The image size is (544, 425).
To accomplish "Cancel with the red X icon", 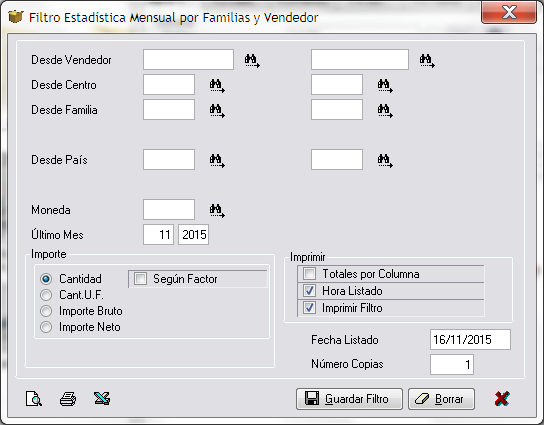I will point(502,399).
